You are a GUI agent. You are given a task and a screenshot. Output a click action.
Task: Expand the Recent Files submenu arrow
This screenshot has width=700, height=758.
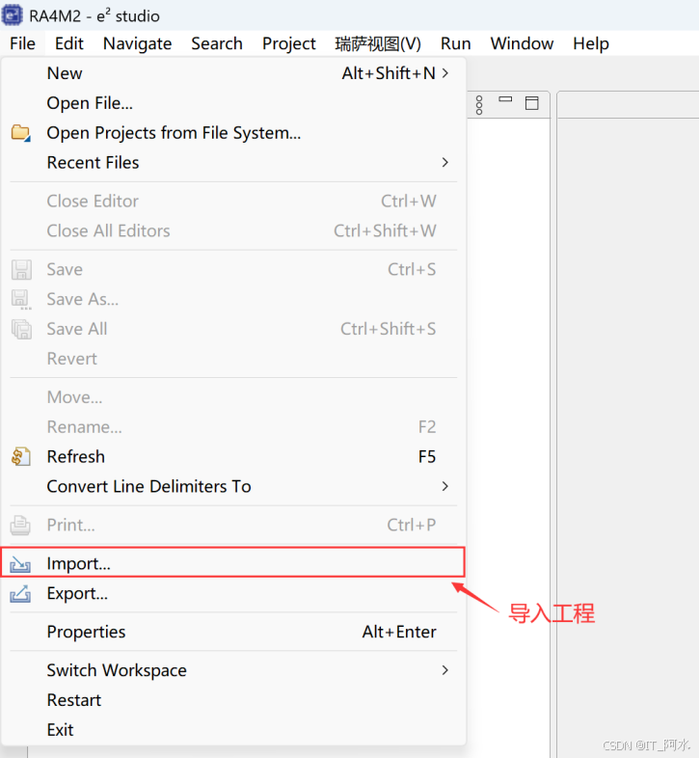(445, 162)
